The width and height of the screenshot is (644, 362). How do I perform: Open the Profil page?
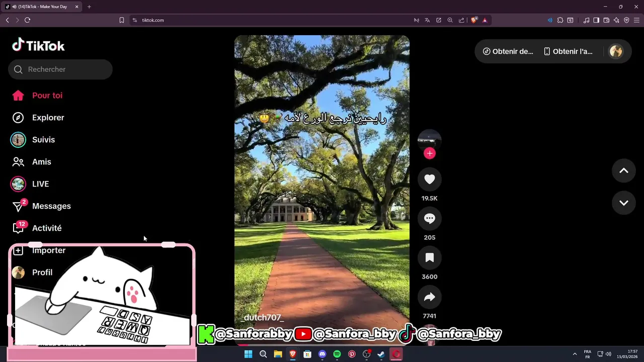pos(33,273)
